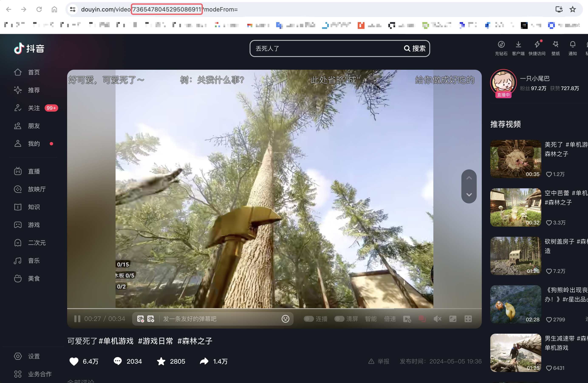This screenshot has height=383, width=588.
Task: Open 倍速 playback speed menu
Action: 390,319
